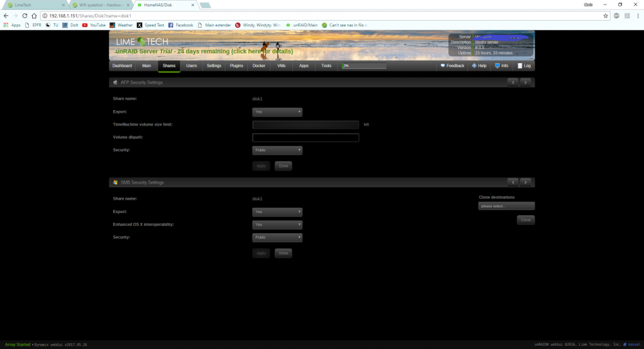Click the Array Started status text
644x349 pixels.
17,344
